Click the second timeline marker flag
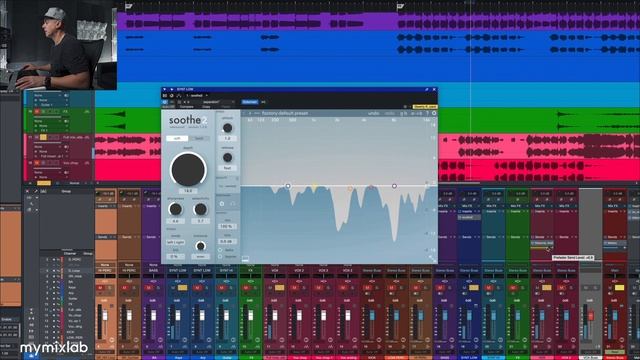The height and width of the screenshot is (360, 640). (400, 7)
